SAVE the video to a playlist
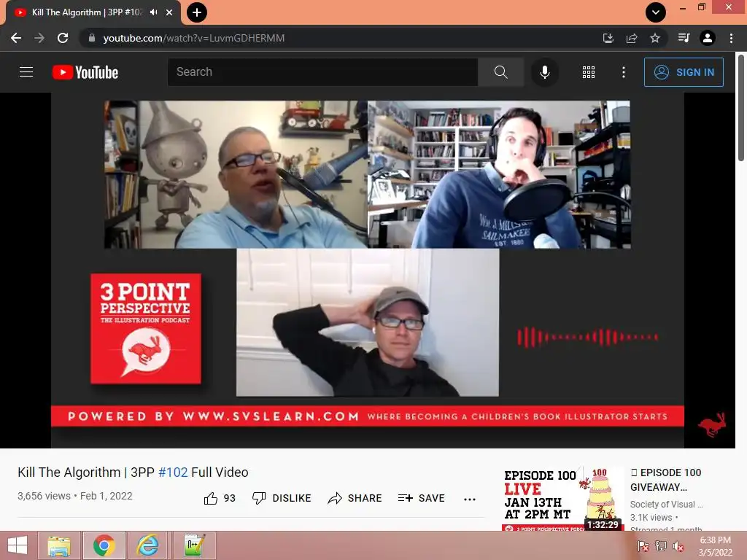Viewport: 747px width, 560px height. (x=421, y=498)
